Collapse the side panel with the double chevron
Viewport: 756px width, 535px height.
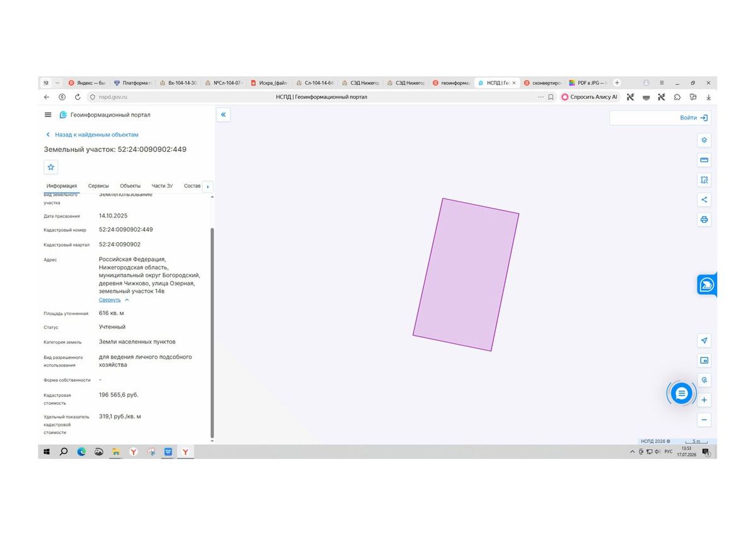223,115
